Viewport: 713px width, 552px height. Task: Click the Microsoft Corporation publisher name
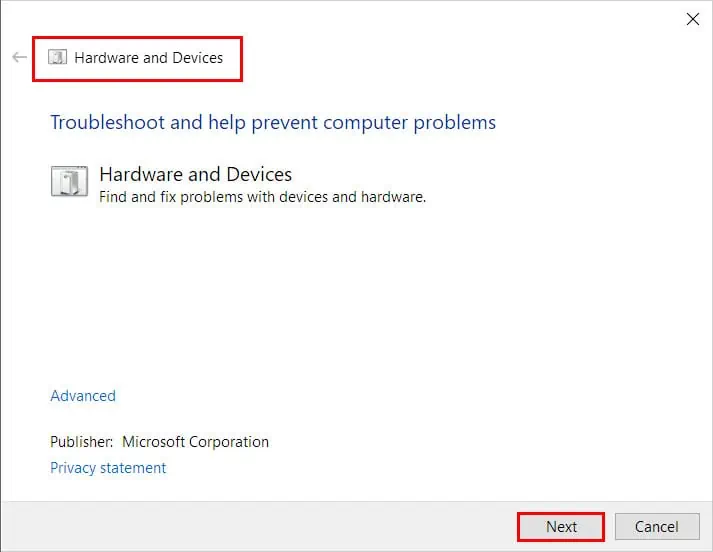pos(196,442)
